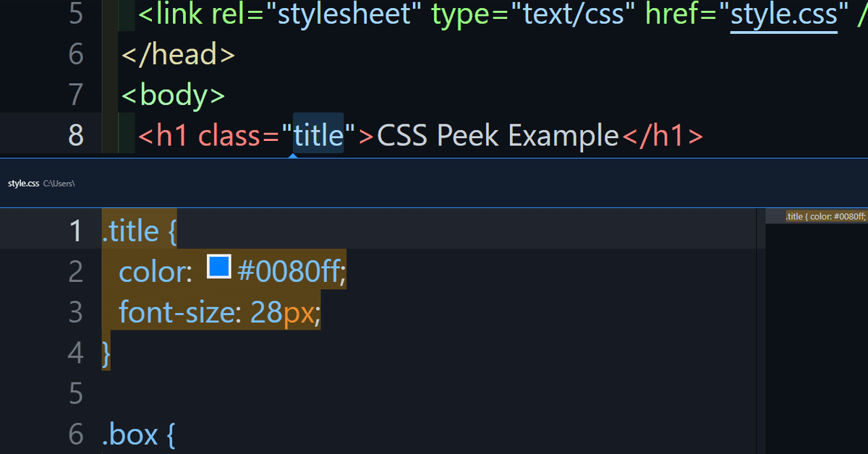Click the CSS Peek Example heading text

[498, 135]
